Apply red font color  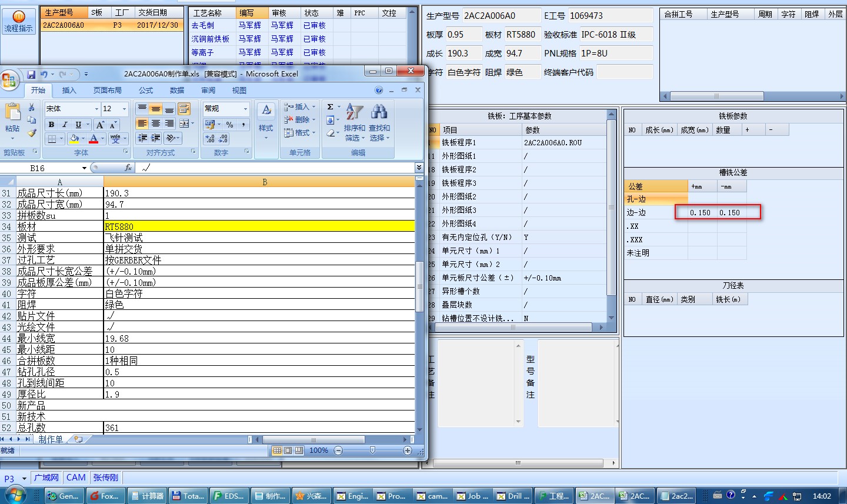coord(94,139)
